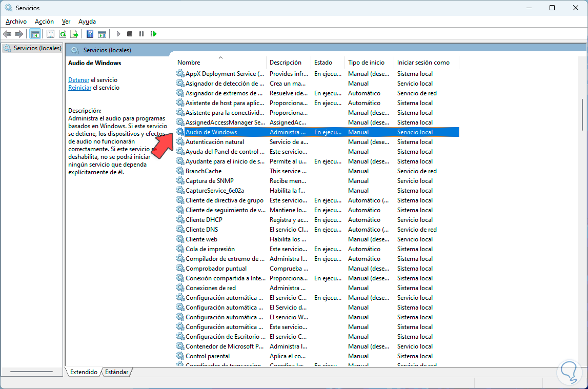Open the Archivo menu
The image size is (588, 389).
click(16, 22)
